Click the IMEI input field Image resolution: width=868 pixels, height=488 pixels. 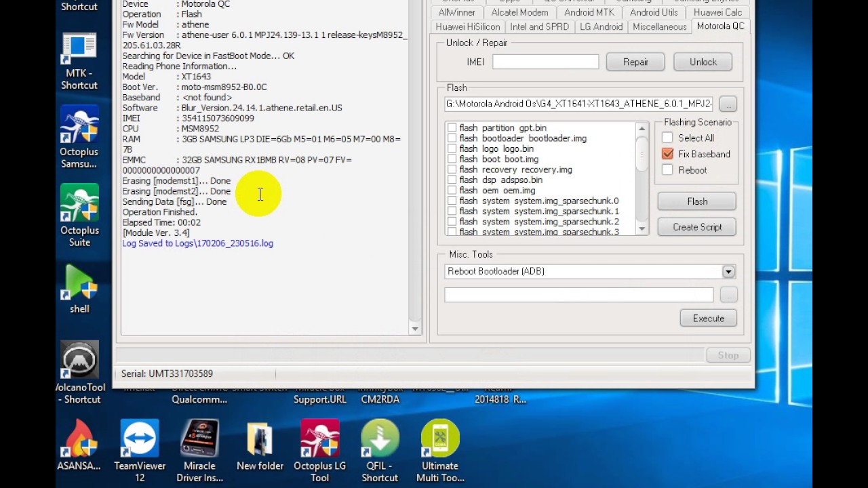tap(546, 62)
